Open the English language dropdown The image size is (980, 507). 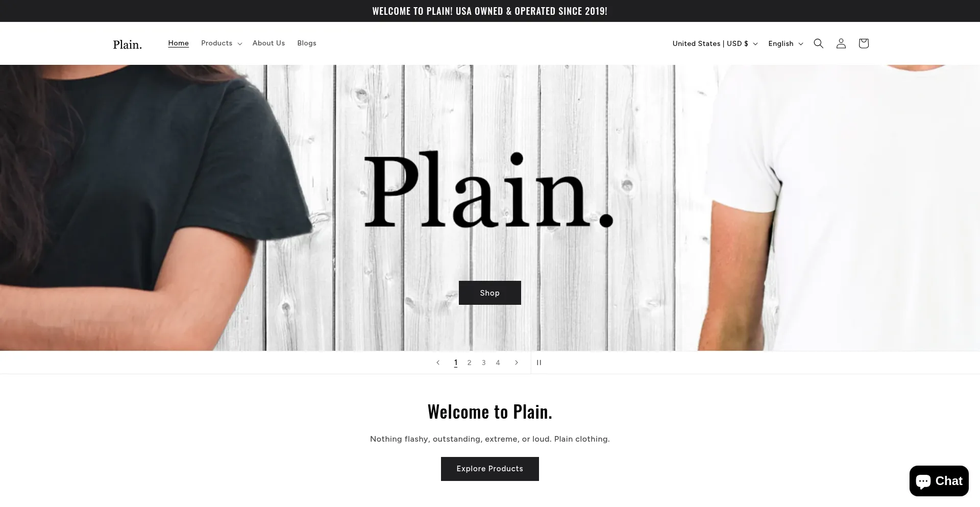click(786, 43)
